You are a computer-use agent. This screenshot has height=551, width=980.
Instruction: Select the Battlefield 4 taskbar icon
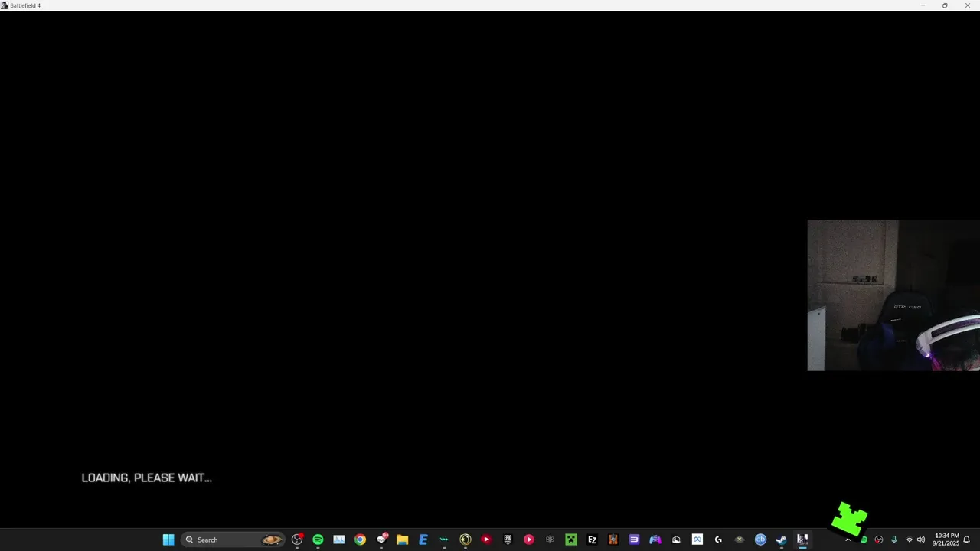[802, 540]
